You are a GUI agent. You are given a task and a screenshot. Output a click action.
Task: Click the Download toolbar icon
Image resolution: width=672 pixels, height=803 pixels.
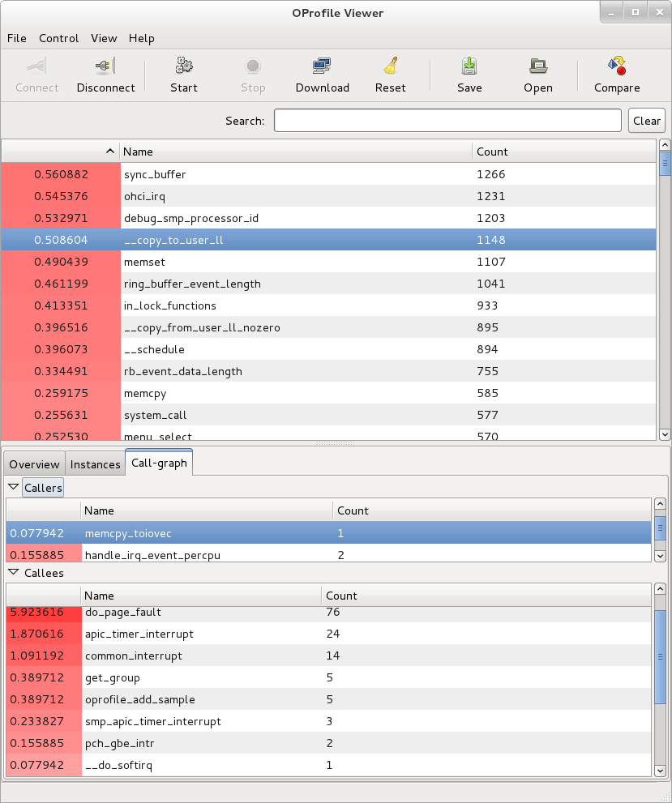point(322,66)
